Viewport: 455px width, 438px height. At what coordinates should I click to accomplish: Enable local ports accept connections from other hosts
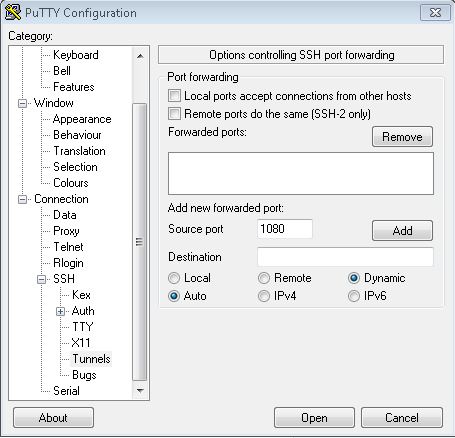point(174,96)
